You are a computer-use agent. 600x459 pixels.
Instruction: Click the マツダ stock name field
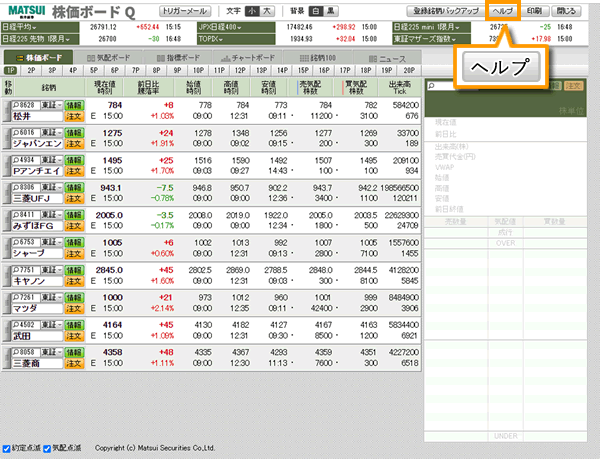click(37, 309)
